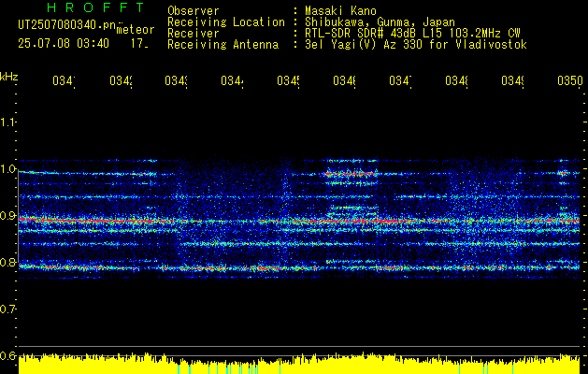This screenshot has height=374, width=588.
Task: Click the 0349 time marker
Action: pos(512,80)
